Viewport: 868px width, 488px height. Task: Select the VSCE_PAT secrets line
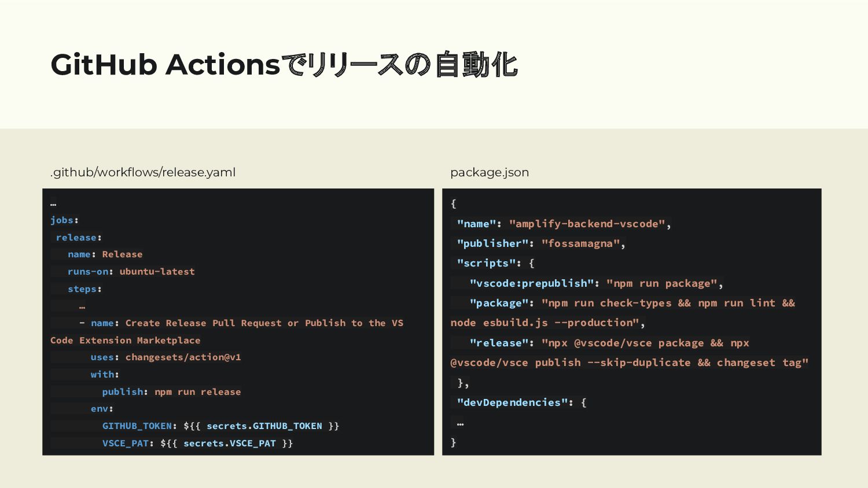coord(197,443)
